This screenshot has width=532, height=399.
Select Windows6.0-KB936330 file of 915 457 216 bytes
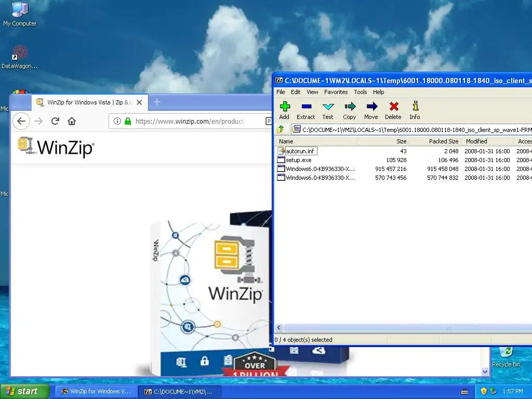[320, 169]
